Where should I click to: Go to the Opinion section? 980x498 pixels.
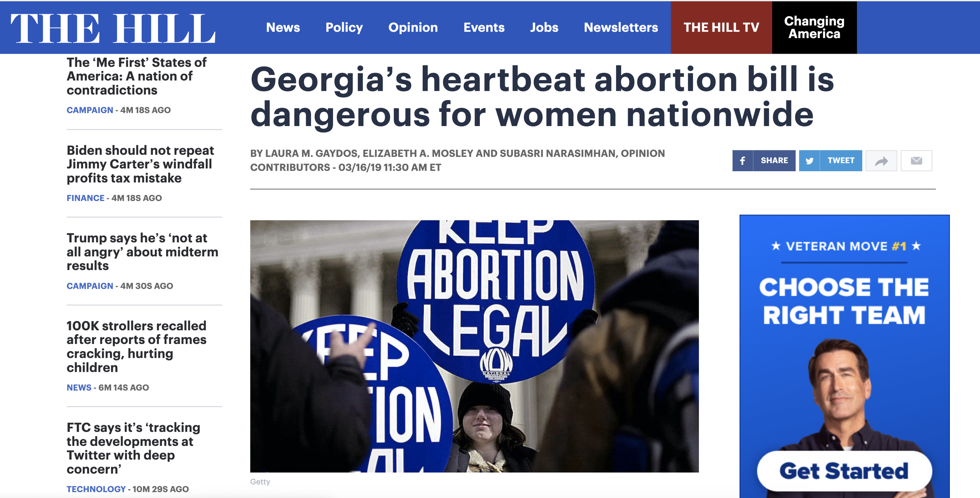click(413, 27)
